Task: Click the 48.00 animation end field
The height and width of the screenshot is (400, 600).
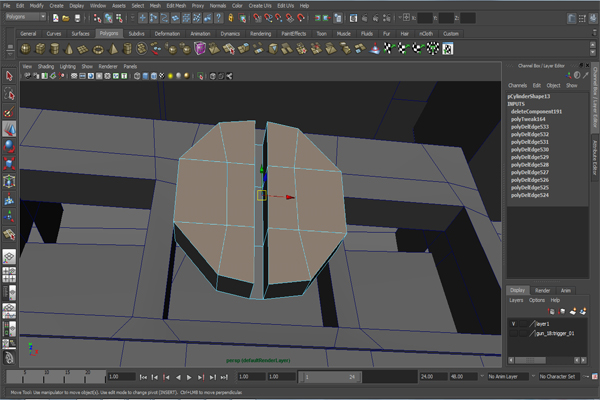Action: (463, 377)
